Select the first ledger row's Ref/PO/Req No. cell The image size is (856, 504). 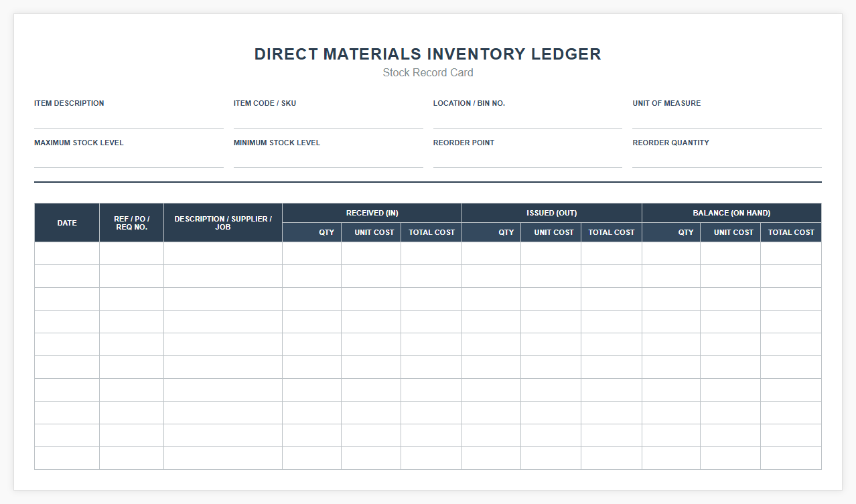tap(131, 254)
